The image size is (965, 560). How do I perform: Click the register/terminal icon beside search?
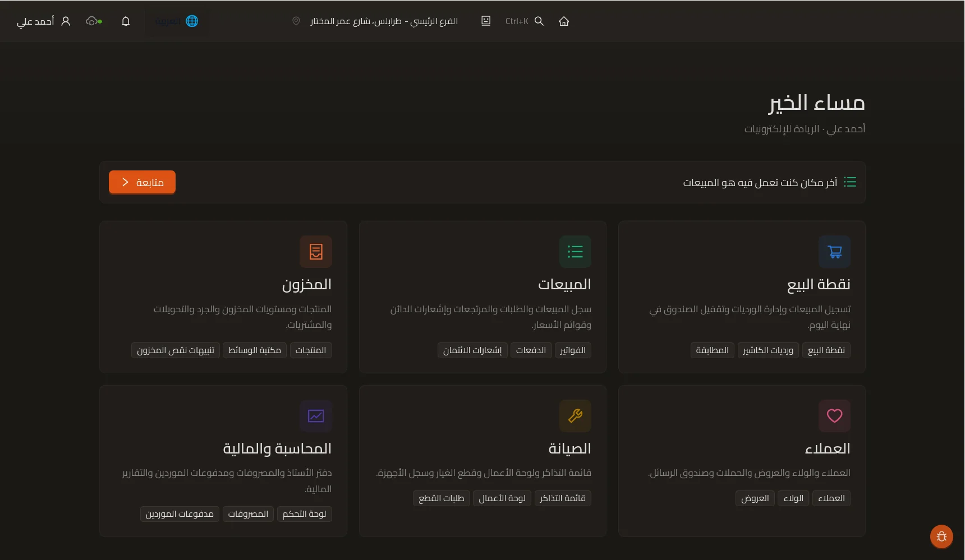[486, 21]
